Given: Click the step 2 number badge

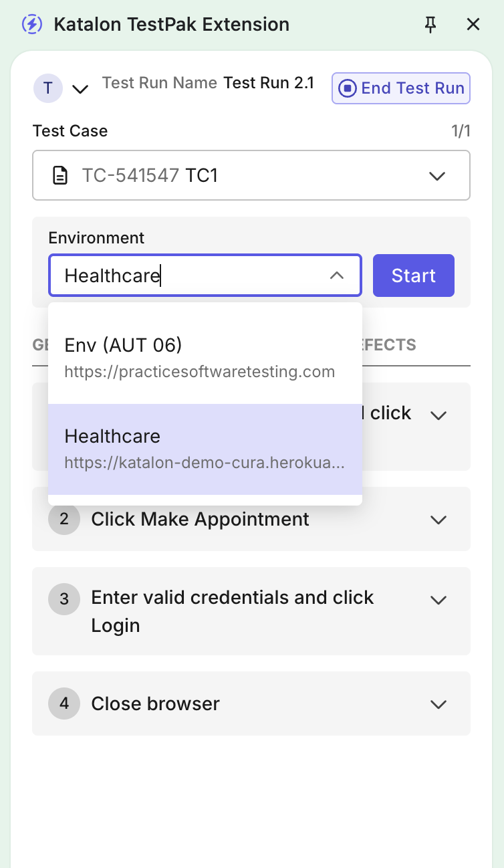Looking at the screenshot, I should (x=64, y=519).
